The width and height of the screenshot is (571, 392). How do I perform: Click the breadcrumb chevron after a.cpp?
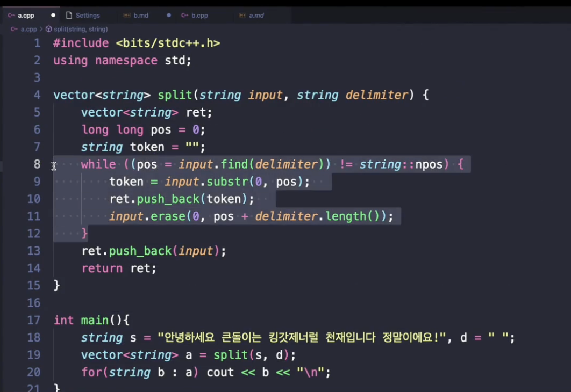41,29
